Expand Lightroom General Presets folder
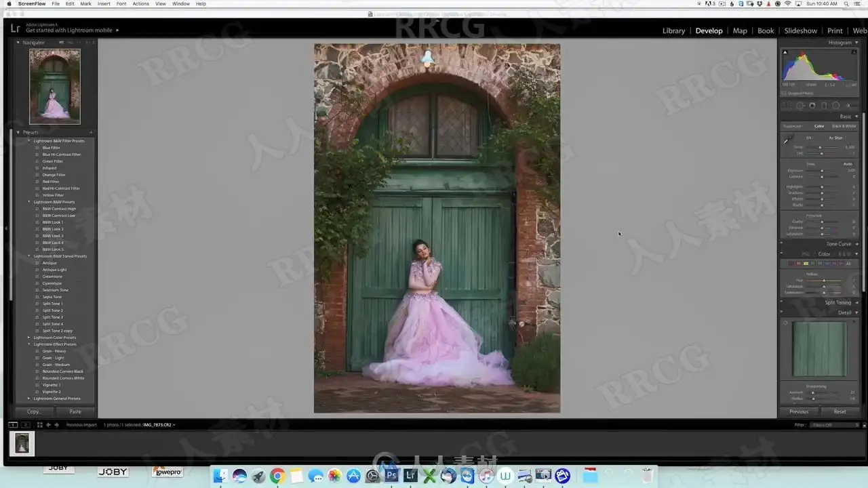Image resolution: width=868 pixels, height=488 pixels. coord(28,399)
